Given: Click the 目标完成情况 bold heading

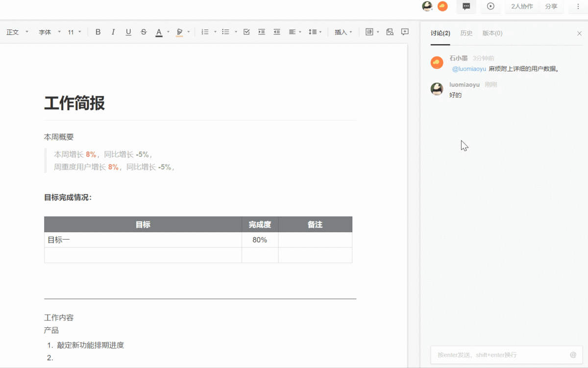Looking at the screenshot, I should (68, 197).
